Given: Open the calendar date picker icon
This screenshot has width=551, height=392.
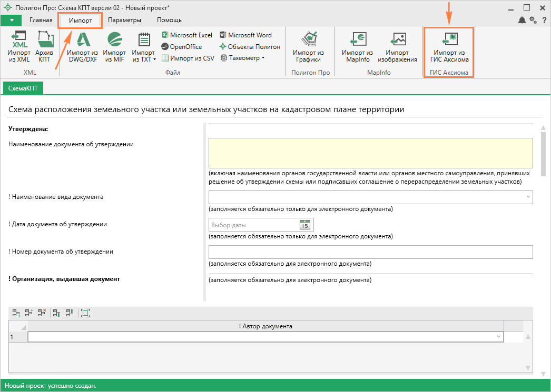Looking at the screenshot, I should point(304,225).
